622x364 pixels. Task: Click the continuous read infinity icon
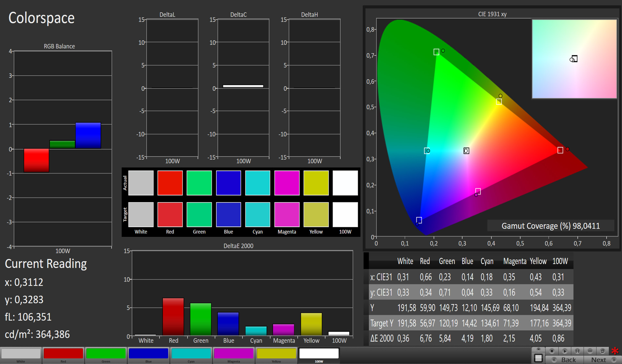590,351
